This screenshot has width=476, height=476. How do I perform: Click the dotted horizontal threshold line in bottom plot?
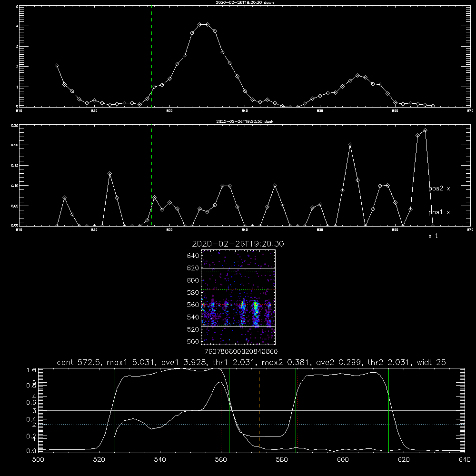tap(251, 425)
